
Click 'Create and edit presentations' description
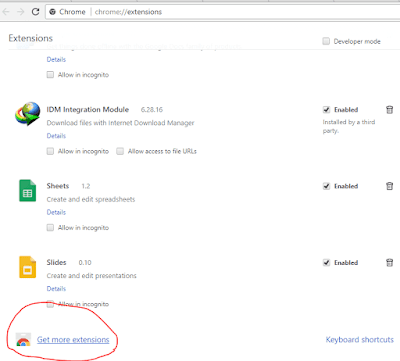pyautogui.click(x=92, y=276)
